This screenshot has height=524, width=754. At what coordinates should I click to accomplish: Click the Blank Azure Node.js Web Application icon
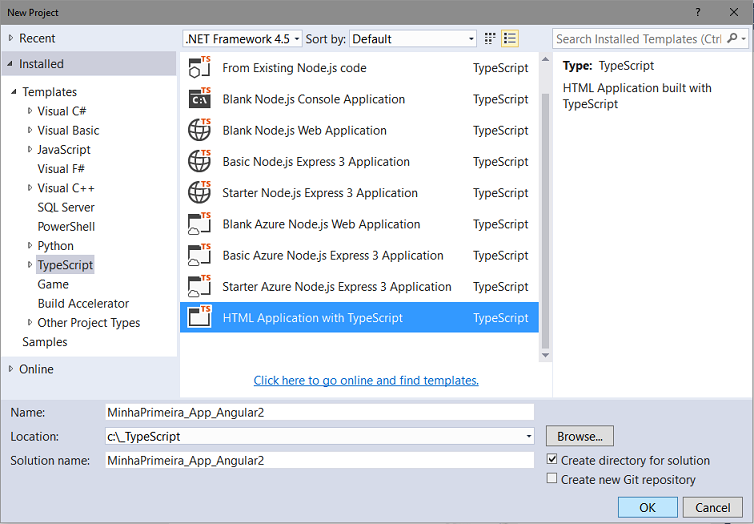[x=200, y=224]
